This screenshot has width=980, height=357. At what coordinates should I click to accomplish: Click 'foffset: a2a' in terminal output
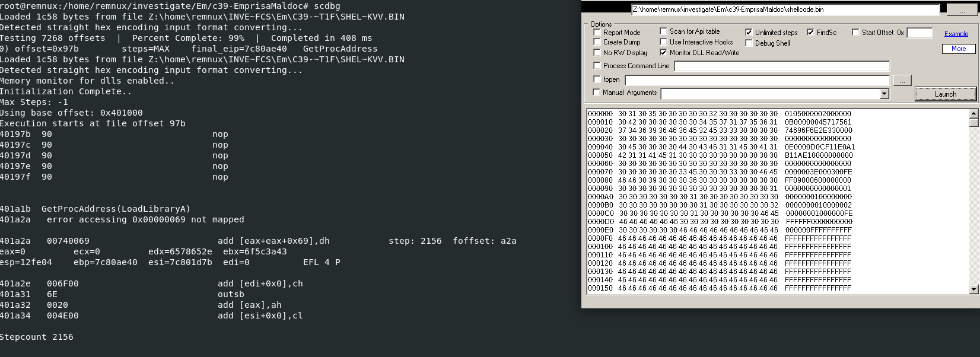click(485, 241)
